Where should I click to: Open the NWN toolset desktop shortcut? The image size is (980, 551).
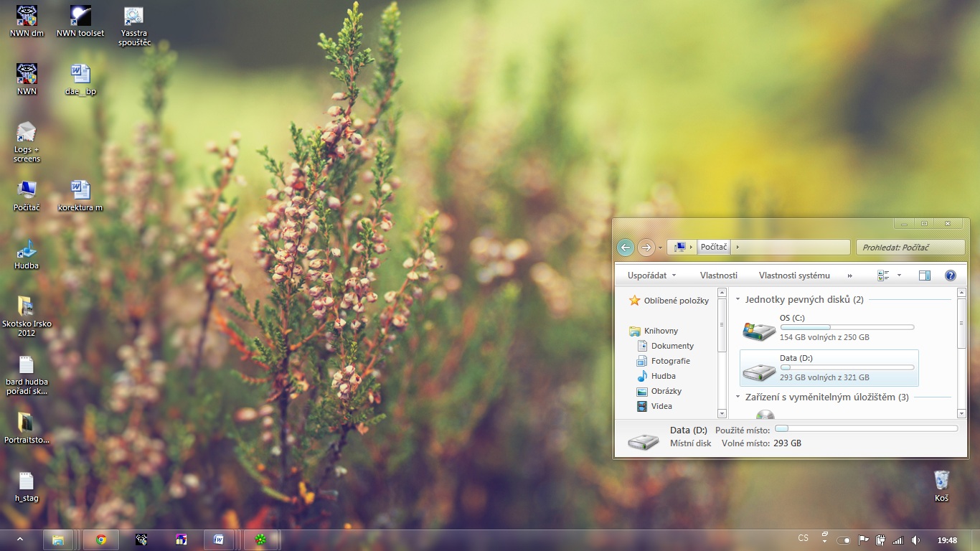[80, 20]
